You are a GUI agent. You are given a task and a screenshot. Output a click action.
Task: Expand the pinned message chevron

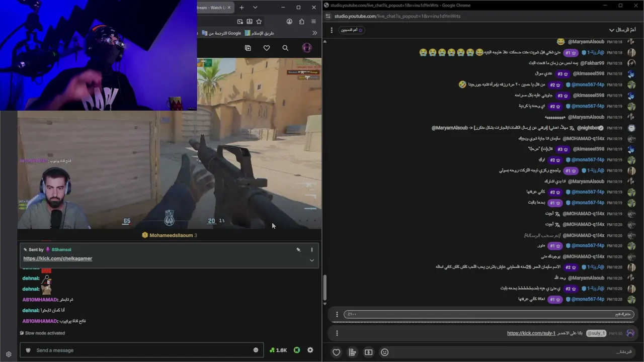tap(311, 260)
